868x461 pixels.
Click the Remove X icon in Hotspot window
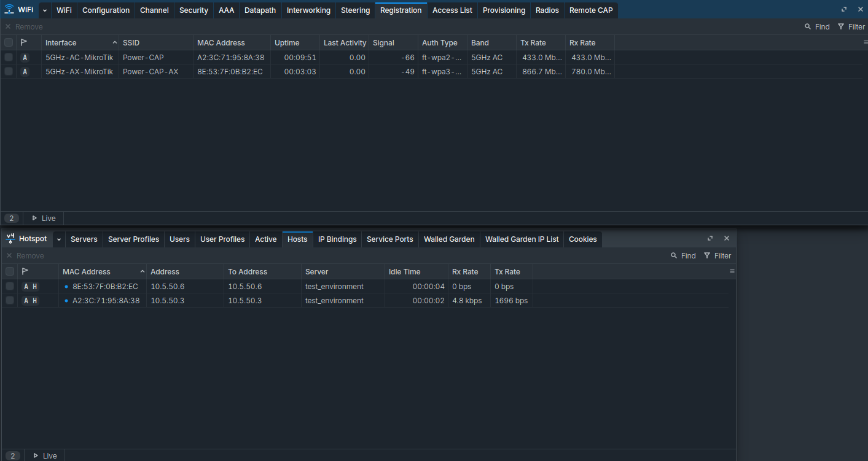click(9, 256)
